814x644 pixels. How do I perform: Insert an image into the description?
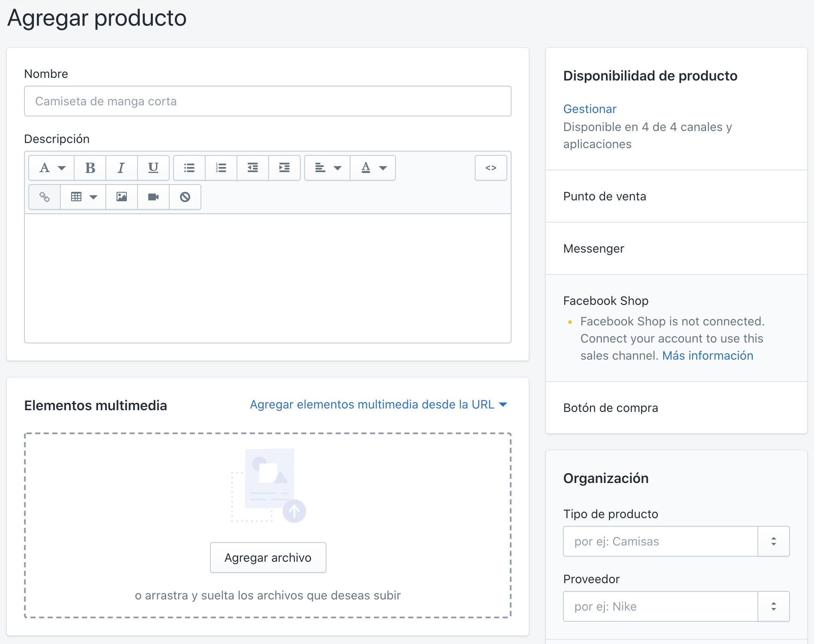coord(122,197)
